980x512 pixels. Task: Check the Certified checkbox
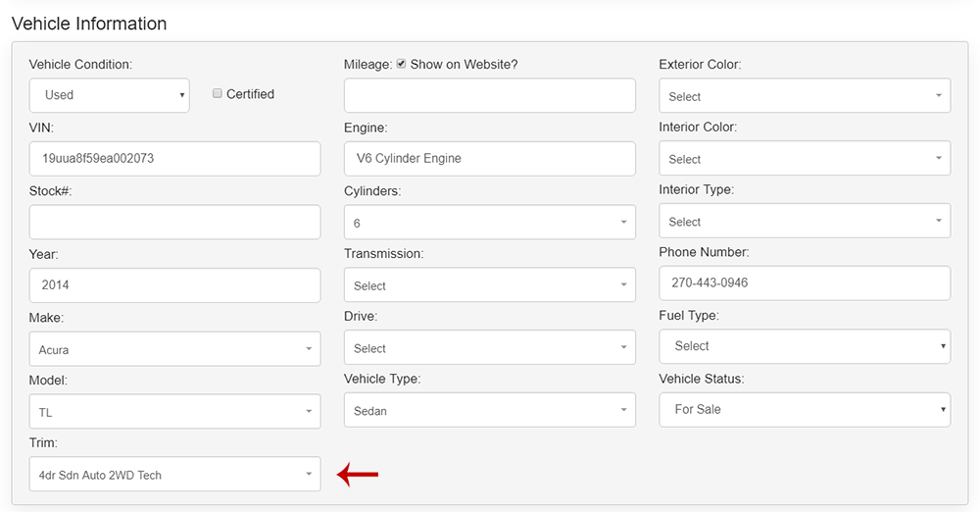(x=218, y=94)
